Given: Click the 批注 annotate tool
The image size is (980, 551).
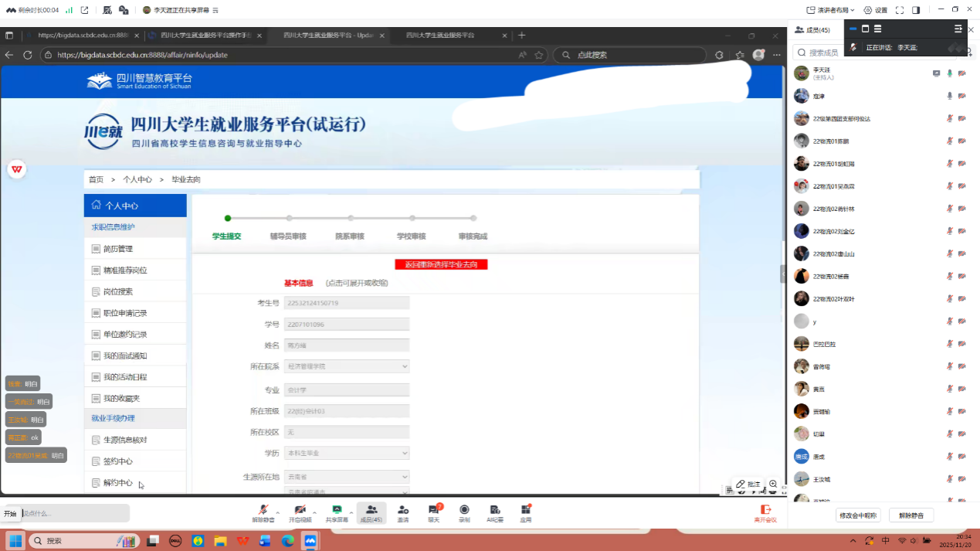Looking at the screenshot, I should pos(748,484).
